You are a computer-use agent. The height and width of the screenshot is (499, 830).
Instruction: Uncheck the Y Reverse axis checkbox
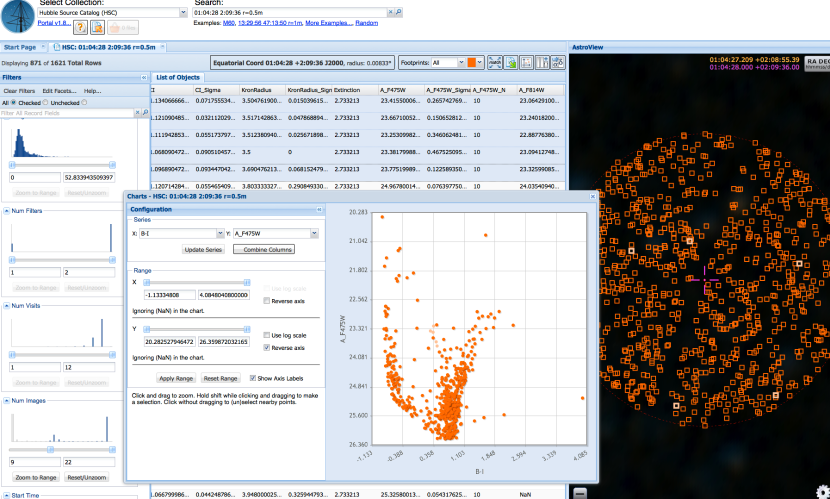(x=266, y=348)
